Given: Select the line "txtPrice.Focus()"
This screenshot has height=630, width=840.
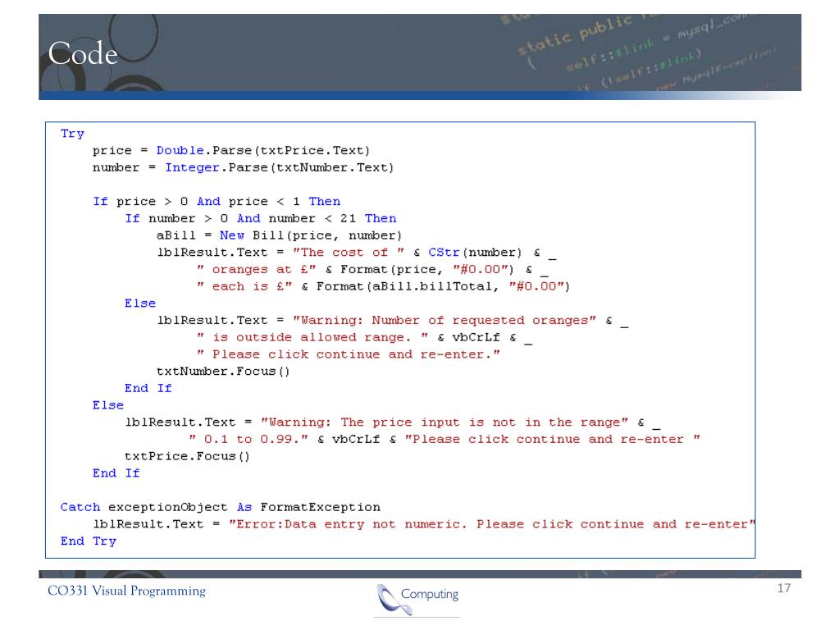Looking at the screenshot, I should (187, 456).
